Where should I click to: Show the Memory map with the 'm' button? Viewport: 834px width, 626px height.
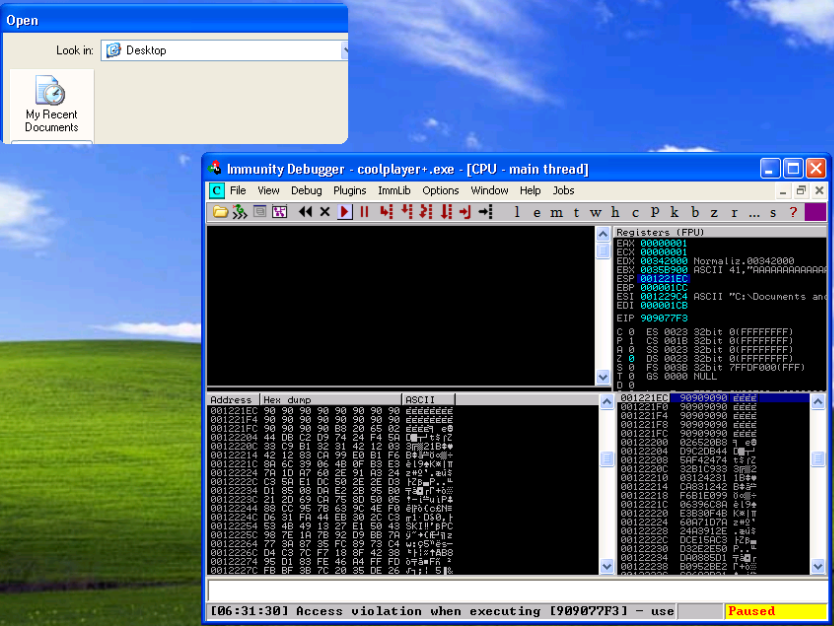(x=556, y=212)
